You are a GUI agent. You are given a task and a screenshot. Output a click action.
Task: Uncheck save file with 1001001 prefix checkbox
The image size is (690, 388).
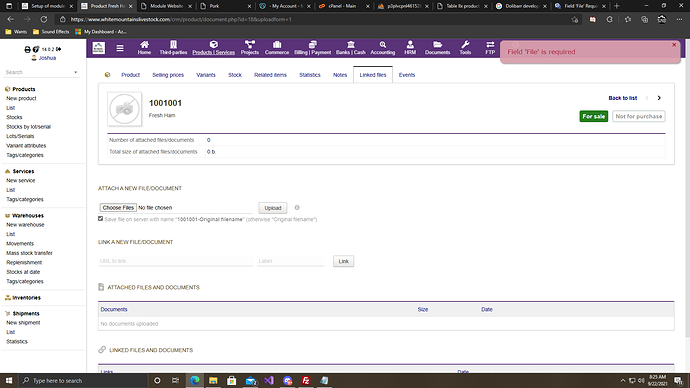100,219
